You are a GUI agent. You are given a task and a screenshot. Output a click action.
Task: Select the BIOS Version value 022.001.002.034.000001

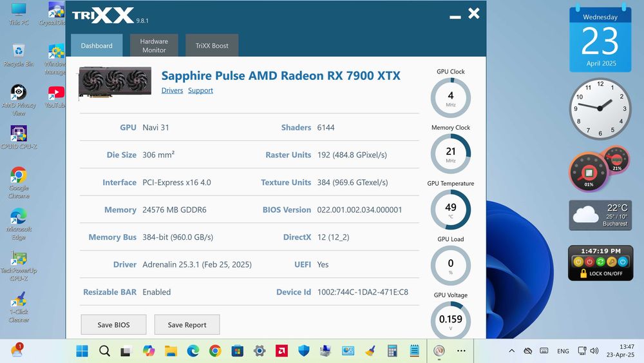click(359, 210)
